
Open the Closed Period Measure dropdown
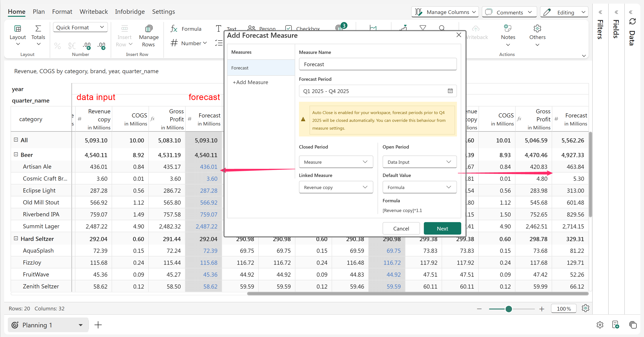(x=336, y=162)
